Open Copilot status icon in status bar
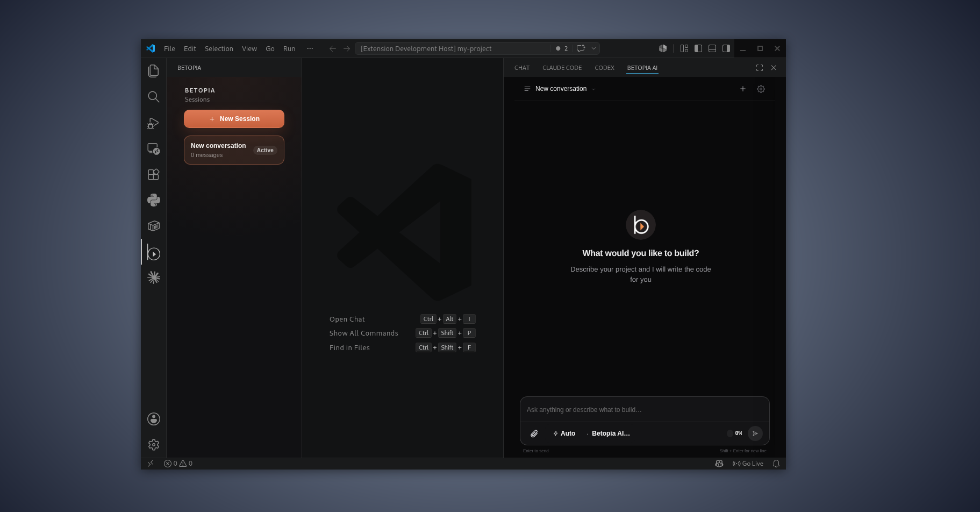Viewport: 980px width, 512px height. click(x=719, y=464)
